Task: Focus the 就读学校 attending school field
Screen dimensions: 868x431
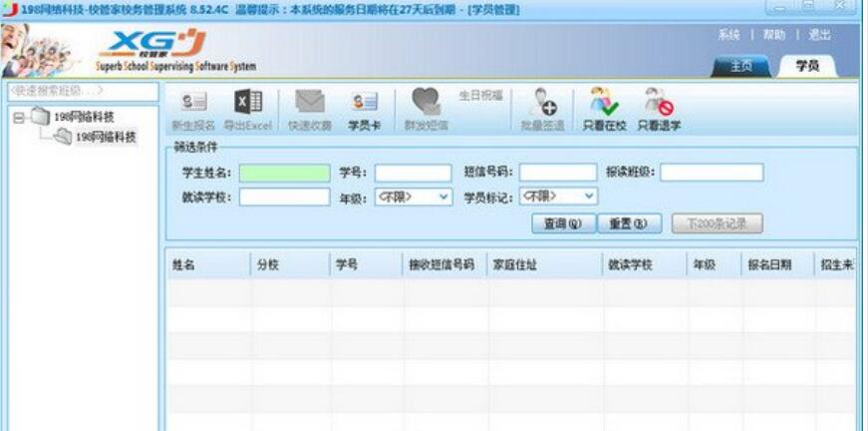Action: [x=285, y=197]
